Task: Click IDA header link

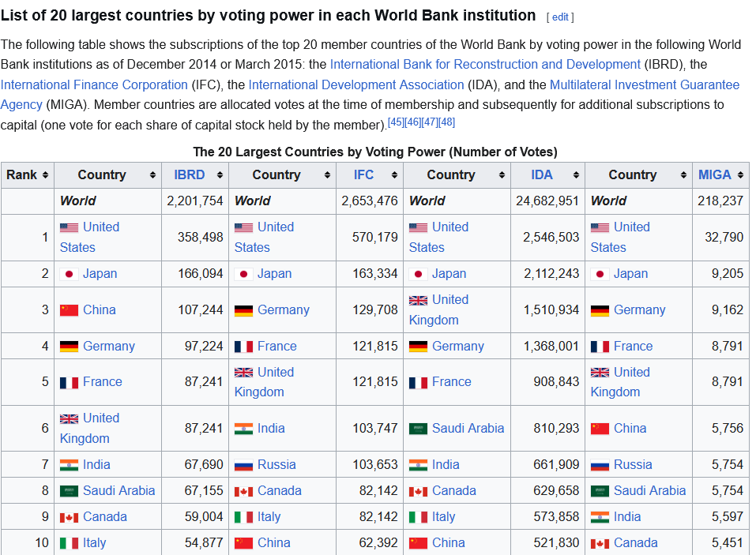Action: 542,175
